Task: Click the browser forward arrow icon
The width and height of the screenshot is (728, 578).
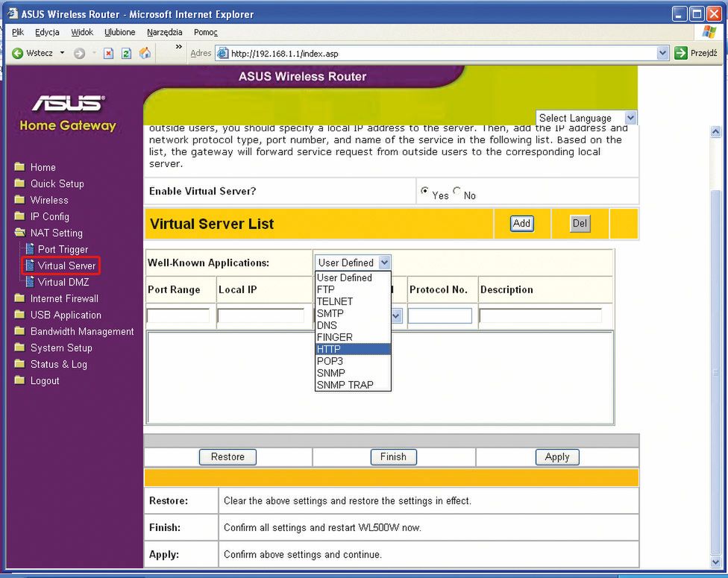Action: point(79,54)
